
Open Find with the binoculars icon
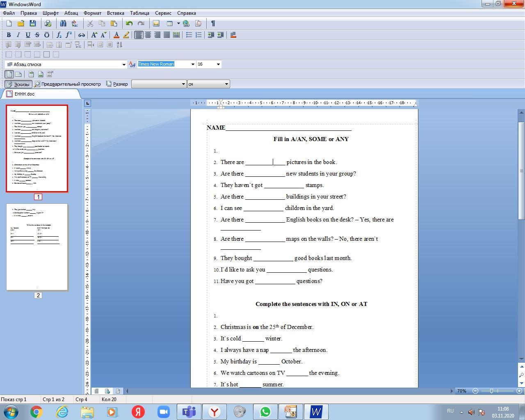63,23
